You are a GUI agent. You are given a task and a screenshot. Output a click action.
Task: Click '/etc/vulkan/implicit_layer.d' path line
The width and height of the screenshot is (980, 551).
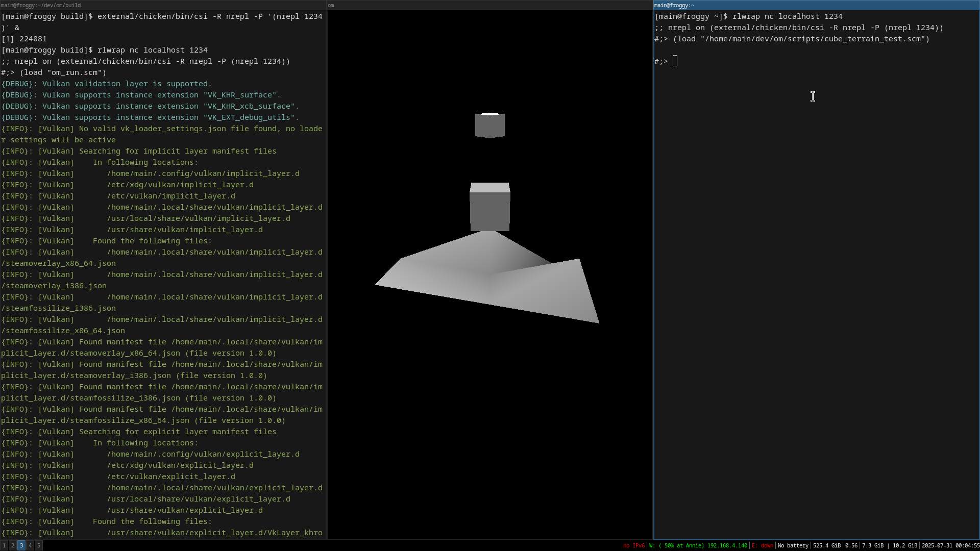pyautogui.click(x=118, y=196)
